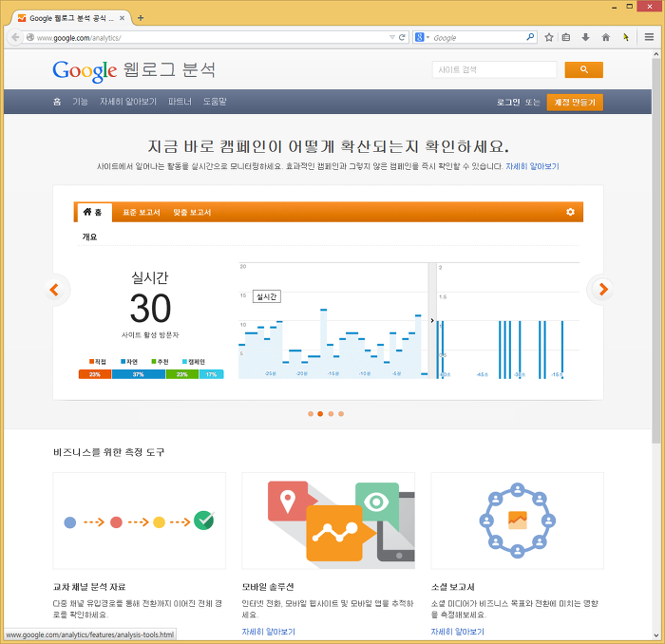Close the Google Analytics tab

123,18
